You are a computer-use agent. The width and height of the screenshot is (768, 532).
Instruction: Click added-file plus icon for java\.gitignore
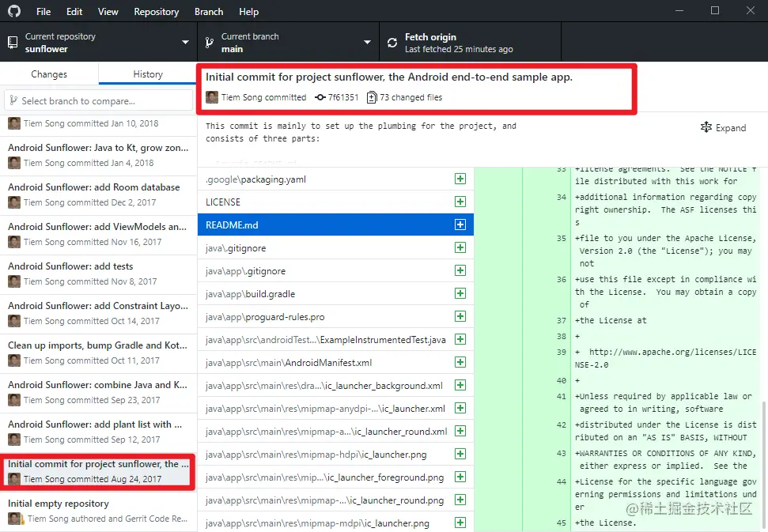(460, 247)
